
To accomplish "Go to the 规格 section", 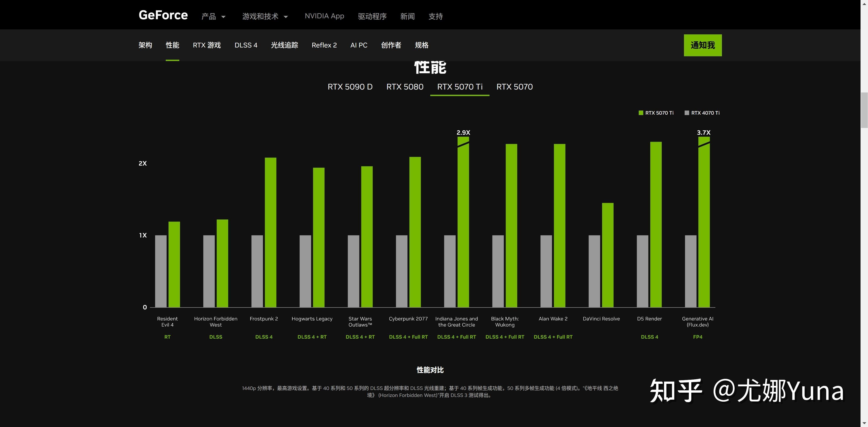I will click(x=421, y=45).
